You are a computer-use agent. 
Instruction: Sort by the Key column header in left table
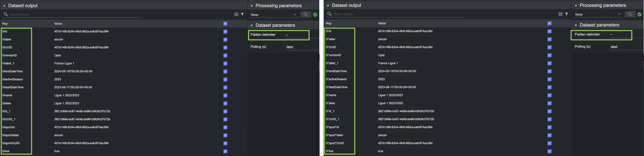pyautogui.click(x=5, y=24)
